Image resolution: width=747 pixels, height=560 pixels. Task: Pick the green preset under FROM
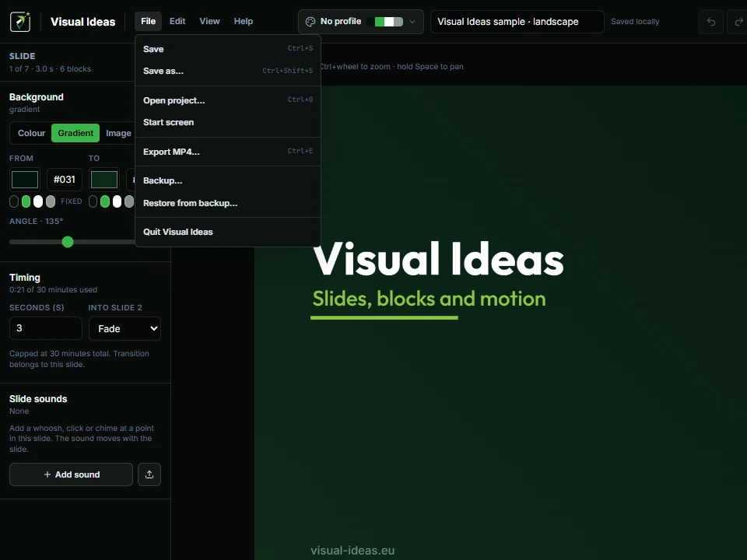pyautogui.click(x=26, y=201)
